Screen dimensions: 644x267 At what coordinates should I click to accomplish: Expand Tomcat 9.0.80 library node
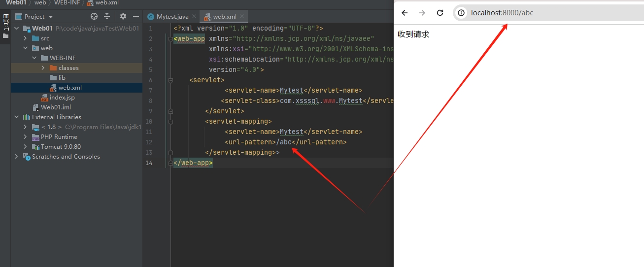coord(25,147)
